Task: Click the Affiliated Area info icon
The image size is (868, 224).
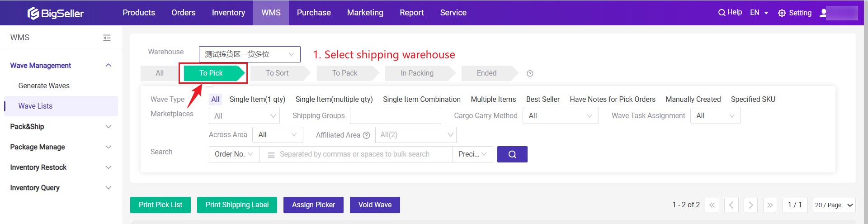Action: pos(366,135)
